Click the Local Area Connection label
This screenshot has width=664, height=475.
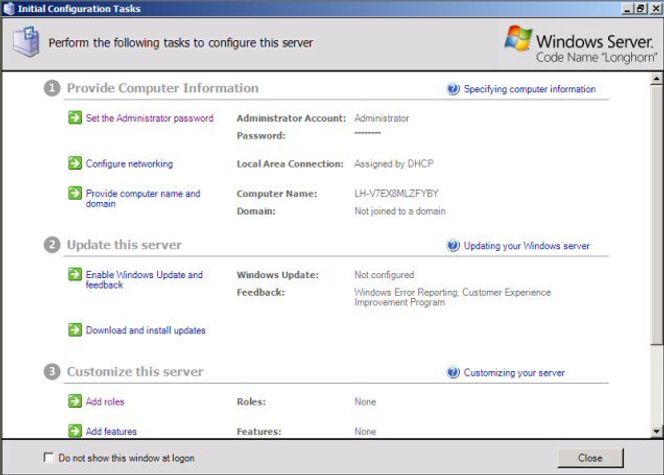coord(290,164)
